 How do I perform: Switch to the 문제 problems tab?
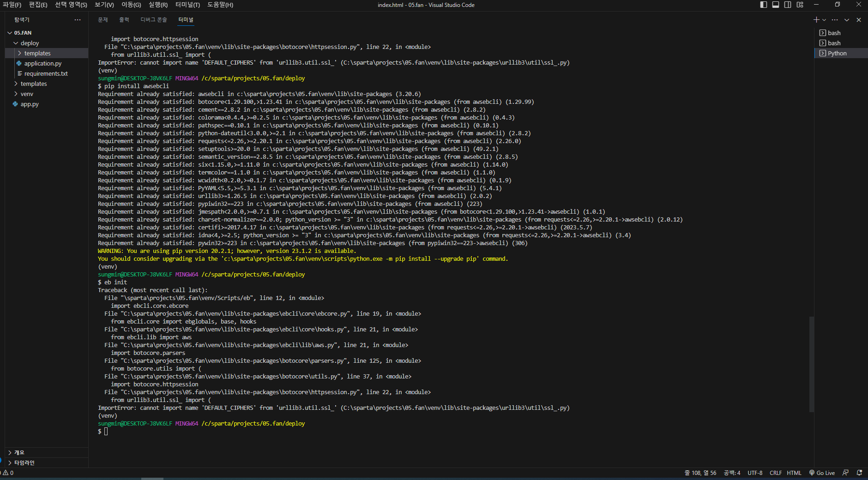click(102, 20)
